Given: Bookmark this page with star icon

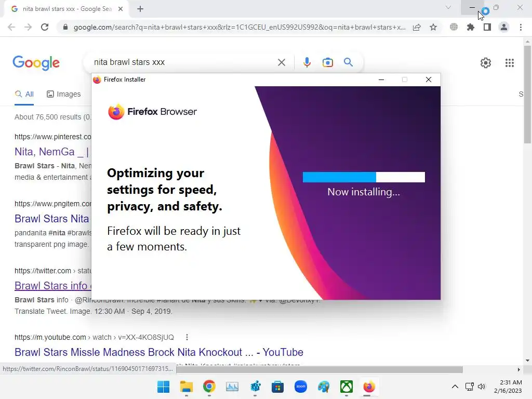Looking at the screenshot, I should coord(433,27).
